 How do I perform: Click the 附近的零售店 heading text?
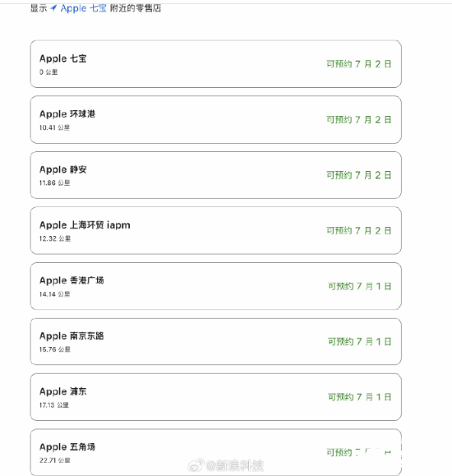[x=136, y=8]
